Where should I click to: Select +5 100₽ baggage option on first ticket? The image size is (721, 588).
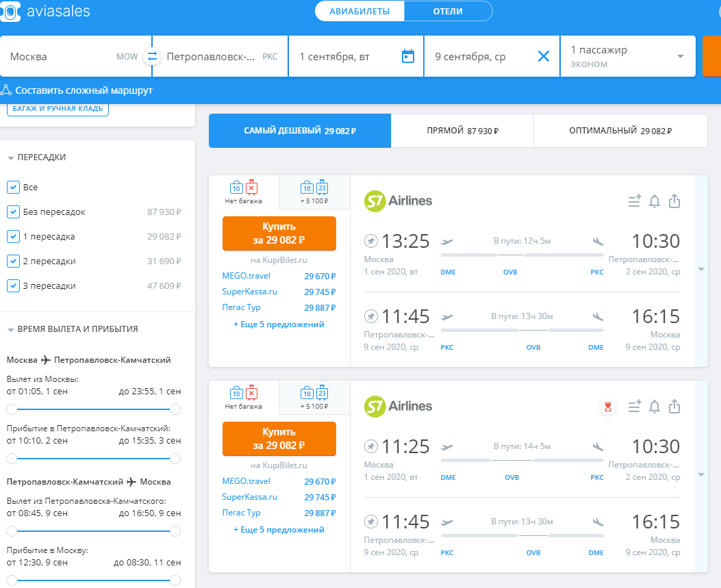pyautogui.click(x=314, y=192)
